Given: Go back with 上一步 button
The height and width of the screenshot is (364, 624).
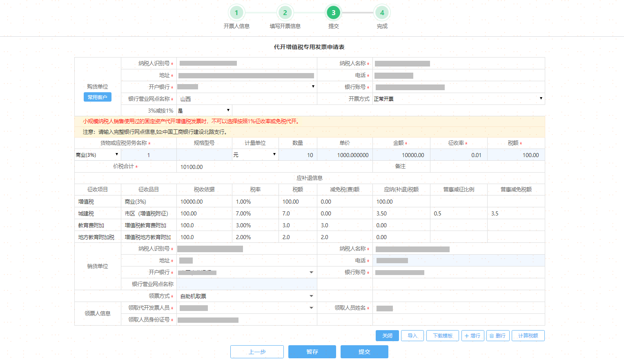Looking at the screenshot, I should (x=257, y=352).
